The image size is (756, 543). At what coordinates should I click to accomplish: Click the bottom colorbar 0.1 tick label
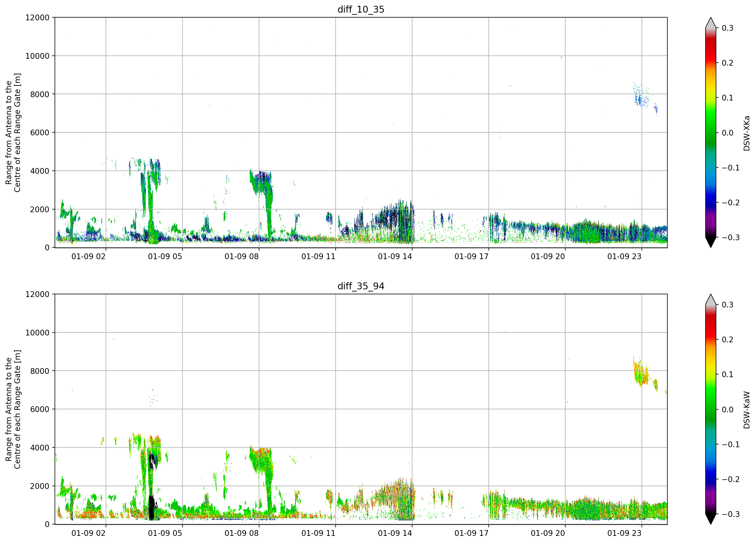pos(727,374)
